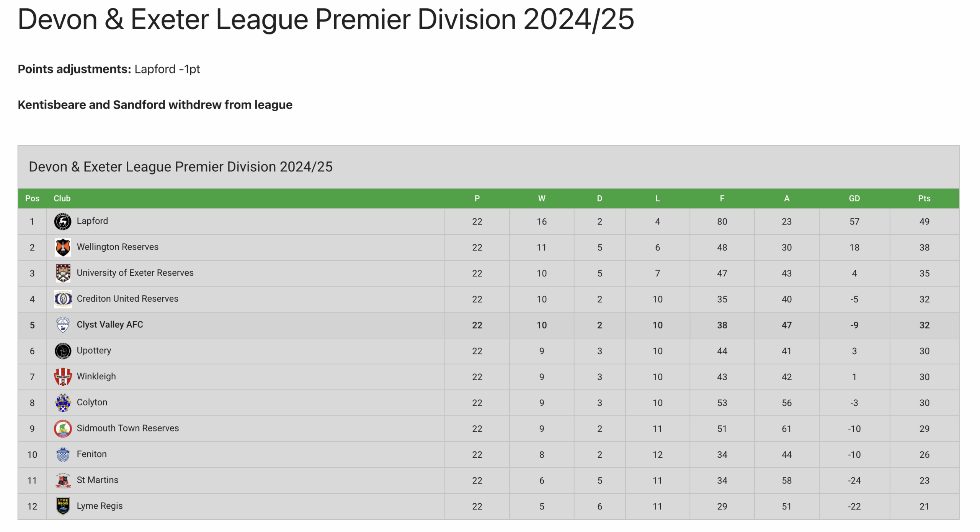Click the University of Exeter Reserves crest
Viewport: 980px width, 532px height.
pyautogui.click(x=63, y=273)
